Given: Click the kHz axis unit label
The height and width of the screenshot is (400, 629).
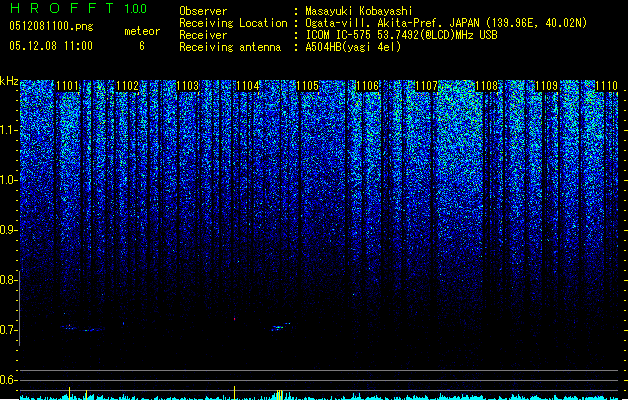Looking at the screenshot, I should (x=9, y=81).
